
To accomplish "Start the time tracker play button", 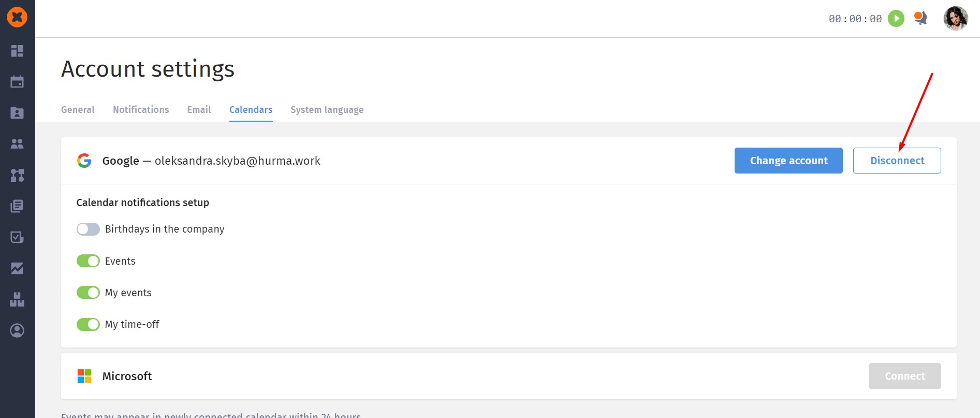I will pyautogui.click(x=896, y=19).
